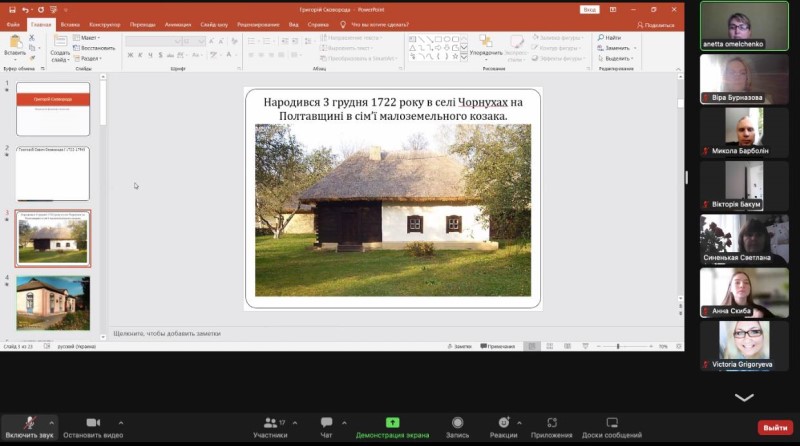
Task: Click Вход sign-in button
Action: coord(589,10)
